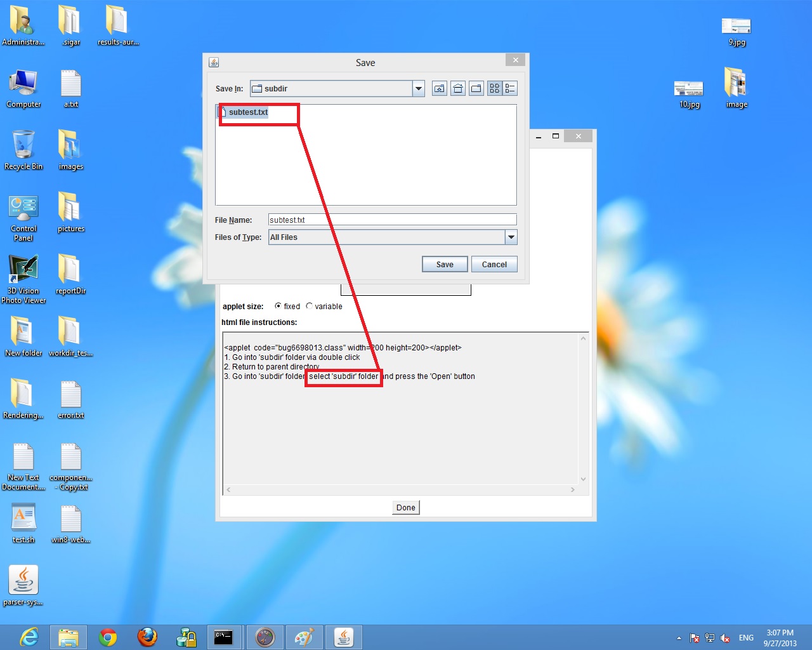Select the variable applet size radio

click(x=310, y=306)
